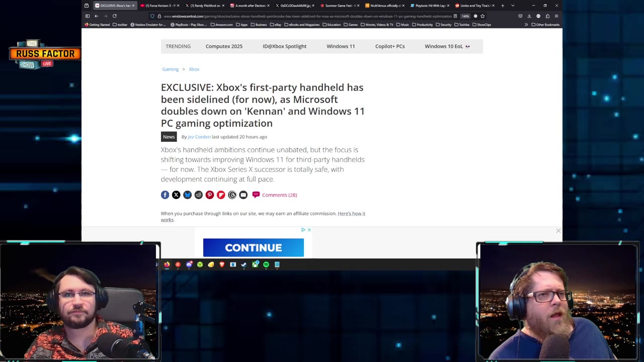Open Firefox hamburger application menu
The width and height of the screenshot is (644, 362).
point(556,16)
